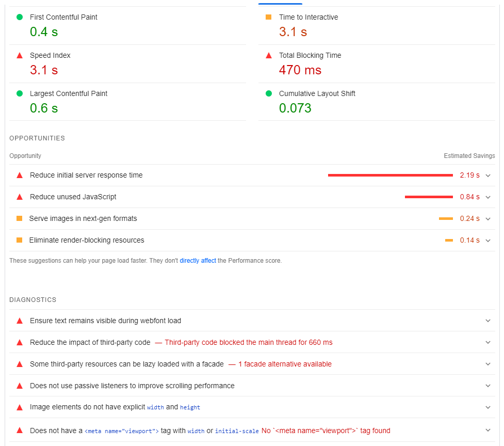The image size is (504, 446).
Task: Click red triangle beside passive listeners audit
Action: coord(20,386)
